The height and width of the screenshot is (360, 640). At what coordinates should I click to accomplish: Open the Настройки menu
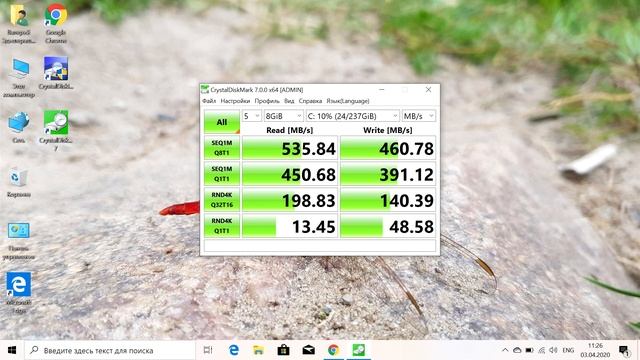(x=235, y=101)
